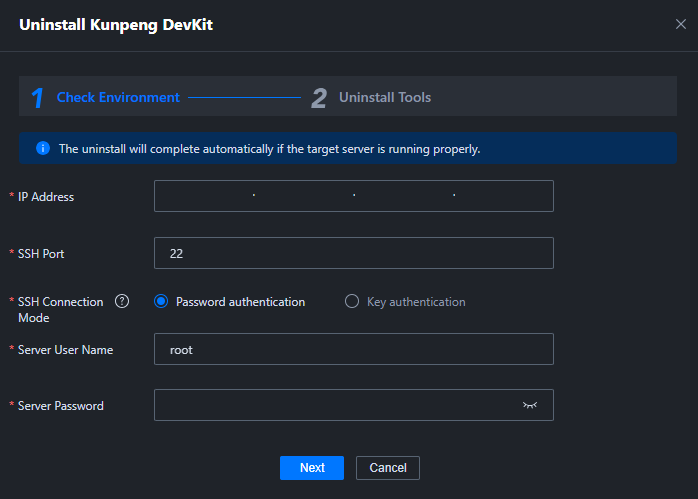Focus the third octet of IP Address

pyautogui.click(x=404, y=196)
